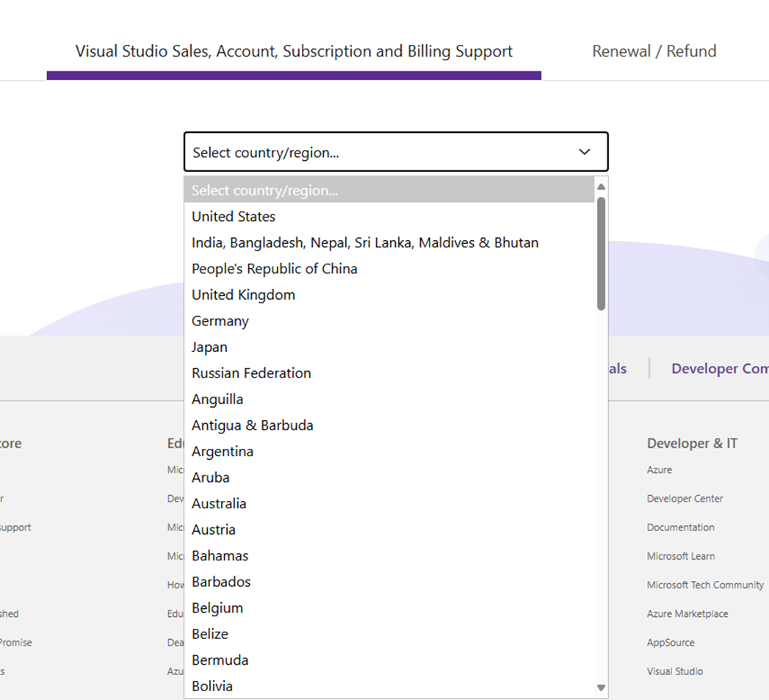Pick United Kingdom in the list
The height and width of the screenshot is (700, 769).
point(389,295)
